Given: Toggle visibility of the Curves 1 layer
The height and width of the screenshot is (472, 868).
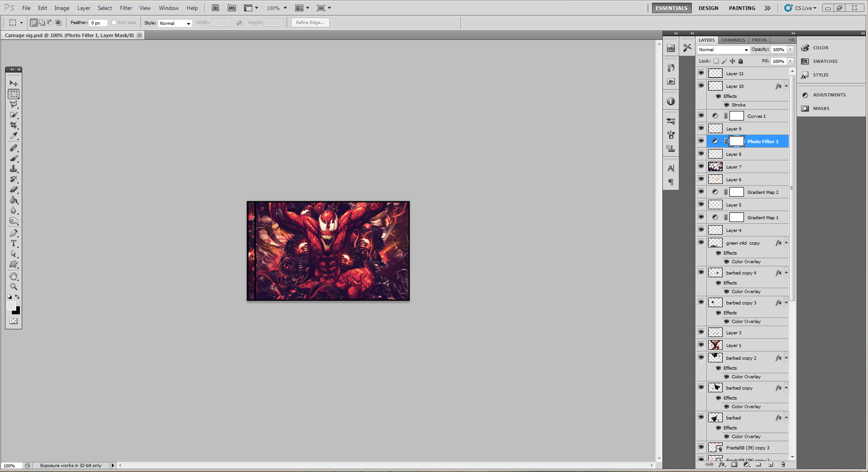Looking at the screenshot, I should tap(701, 116).
